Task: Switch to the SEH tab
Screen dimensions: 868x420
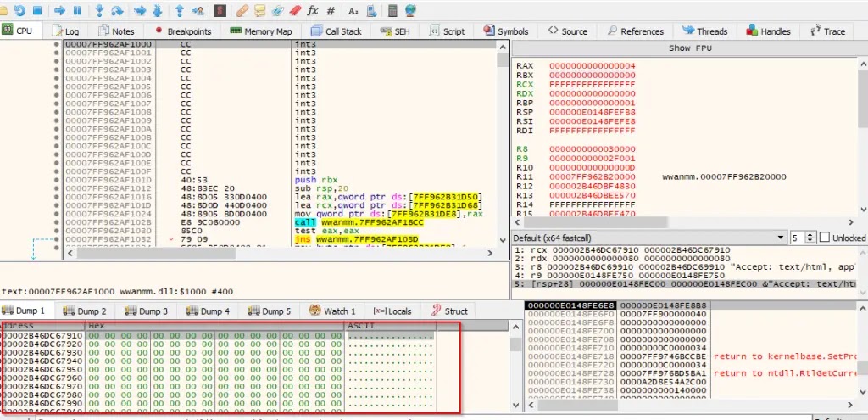Action: tap(395, 31)
